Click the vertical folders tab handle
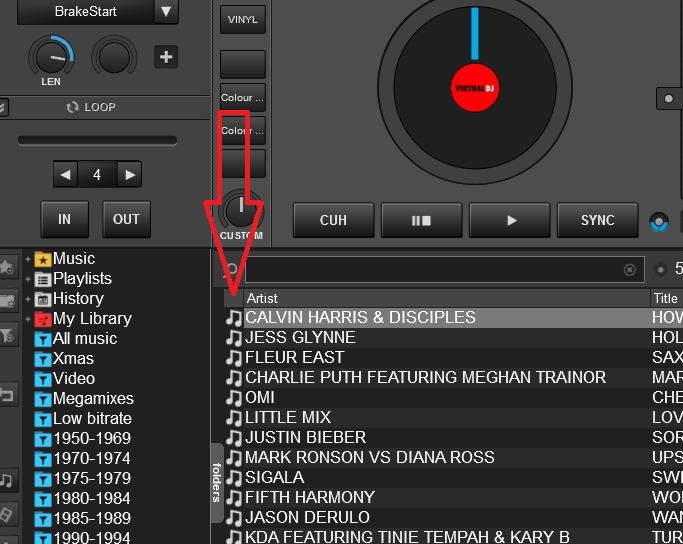This screenshot has height=544, width=683. 216,483
